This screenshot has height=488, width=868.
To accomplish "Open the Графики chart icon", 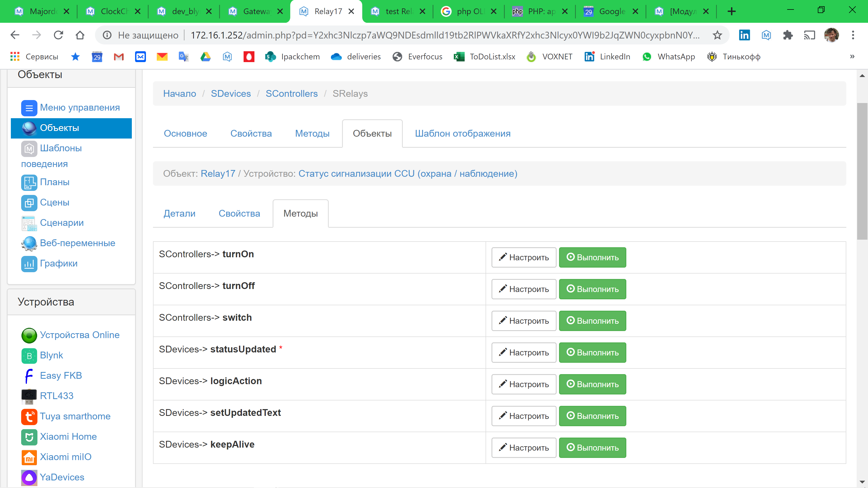I will click(x=29, y=264).
